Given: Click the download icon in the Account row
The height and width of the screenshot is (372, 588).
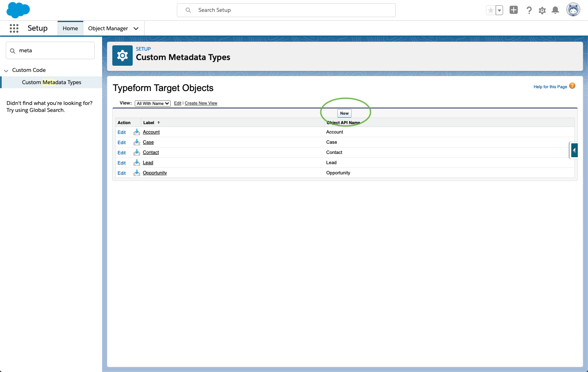Looking at the screenshot, I should coord(137,132).
